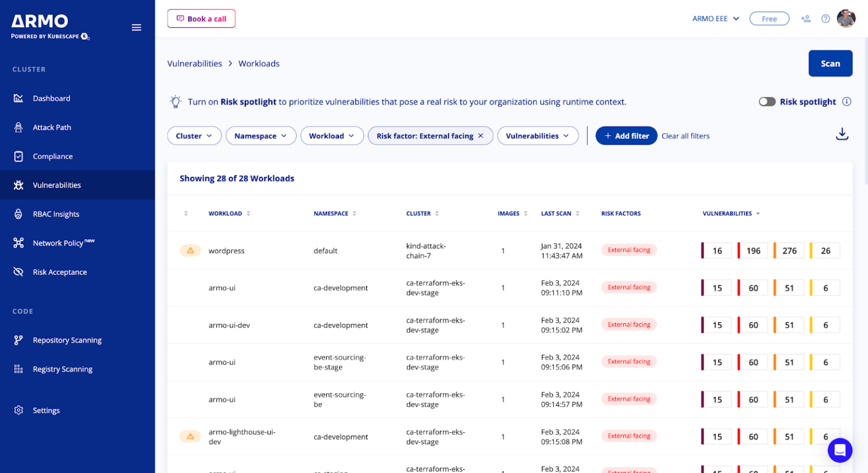Click the Scan button
The image size is (868, 473).
pos(830,63)
